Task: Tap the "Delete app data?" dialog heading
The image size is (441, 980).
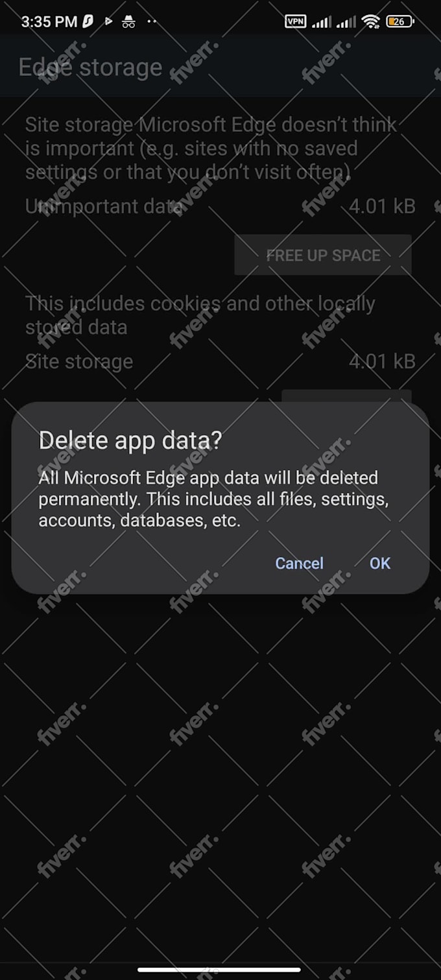Action: click(x=130, y=440)
